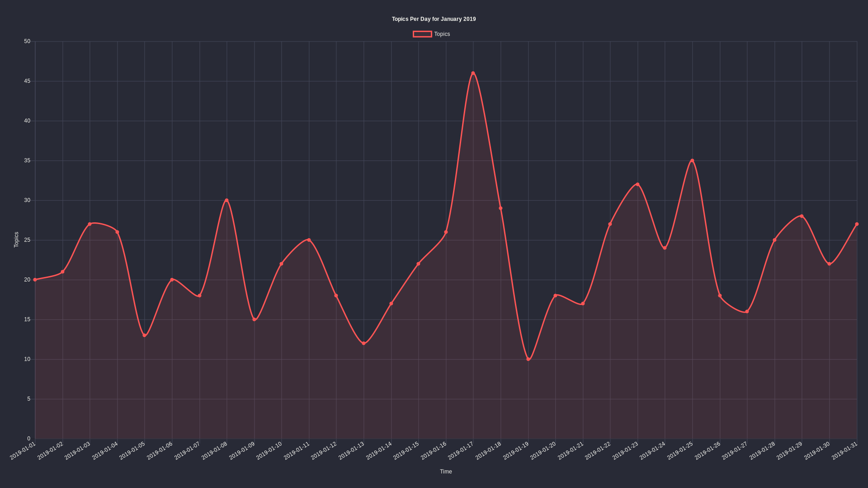Click the Topics legend label
This screenshot has width=868, height=488.
(x=442, y=34)
